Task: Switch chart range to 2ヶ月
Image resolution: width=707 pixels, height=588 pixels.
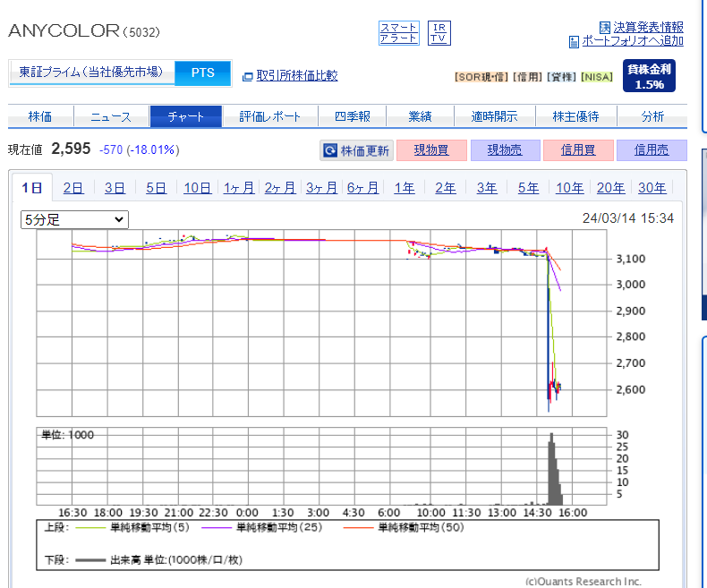Action: tap(280, 188)
